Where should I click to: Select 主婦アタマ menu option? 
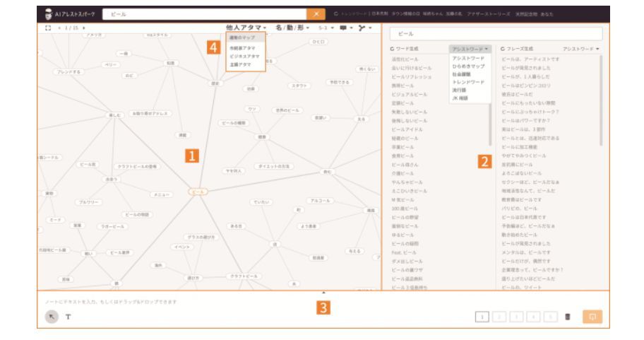[240, 64]
